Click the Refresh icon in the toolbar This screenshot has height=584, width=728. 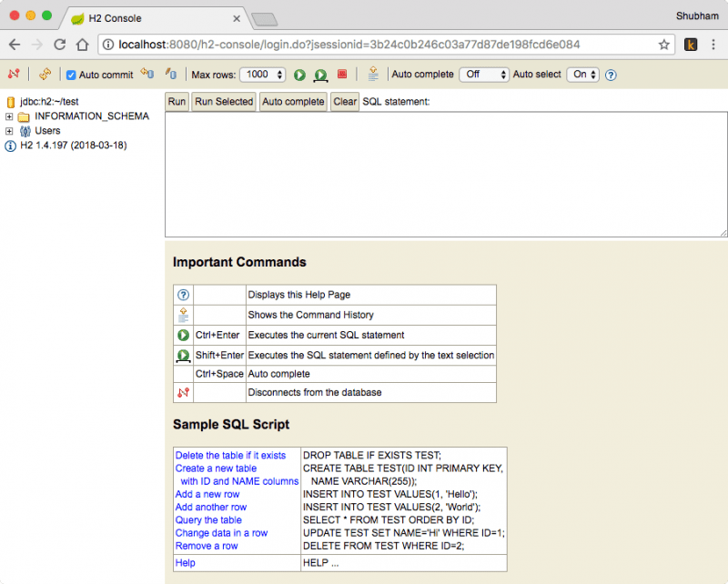pyautogui.click(x=45, y=74)
